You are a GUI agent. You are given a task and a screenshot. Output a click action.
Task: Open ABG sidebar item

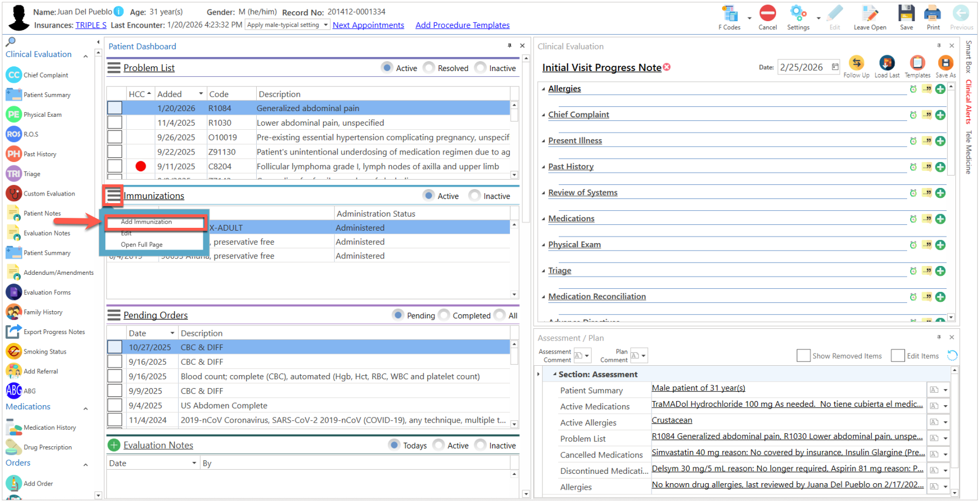click(x=21, y=390)
